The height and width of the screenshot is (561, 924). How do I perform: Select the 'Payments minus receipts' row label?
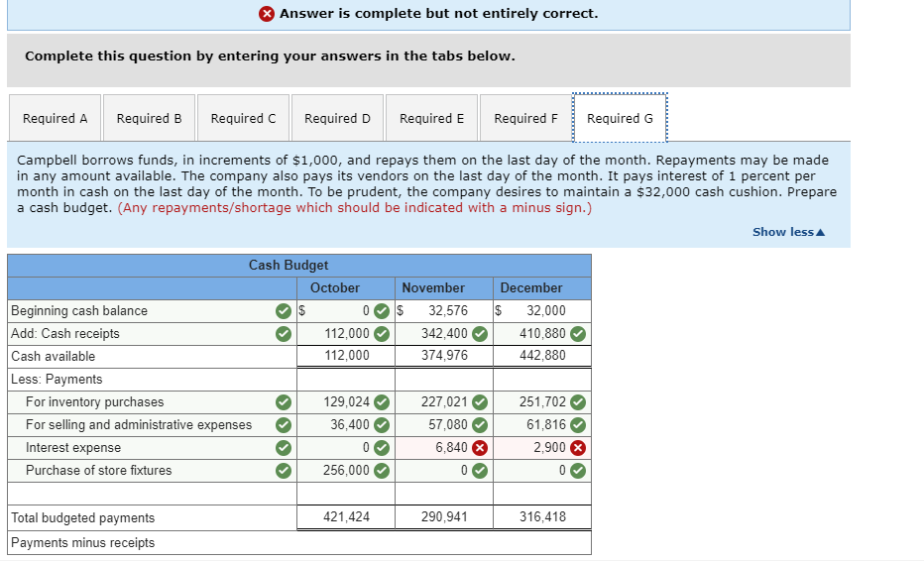82,543
